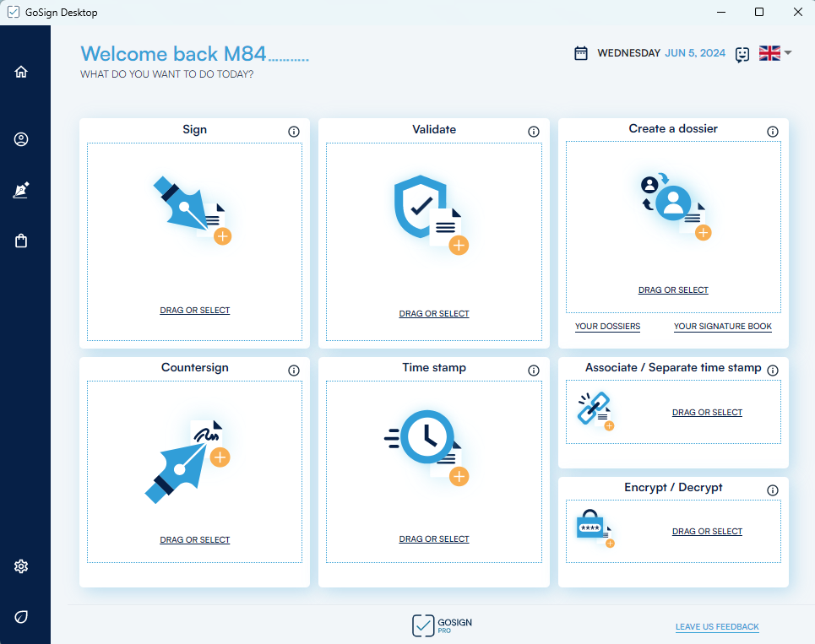Click the Sign card info icon
815x644 pixels.
click(294, 132)
